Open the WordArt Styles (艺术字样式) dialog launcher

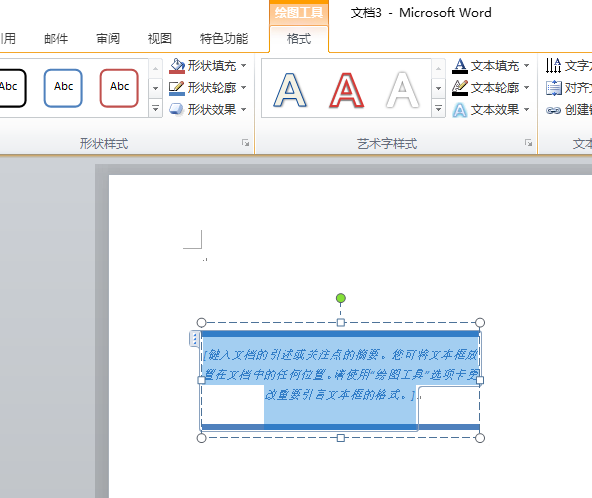[528, 143]
